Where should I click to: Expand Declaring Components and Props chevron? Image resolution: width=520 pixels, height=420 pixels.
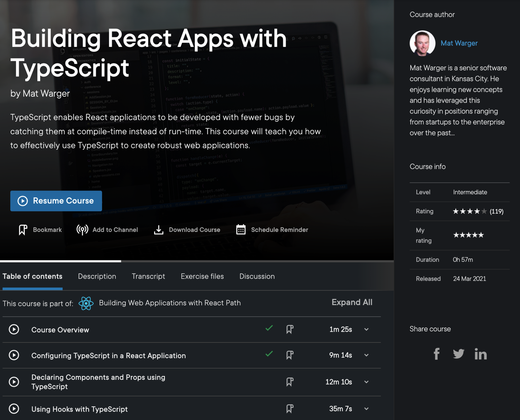point(367,382)
